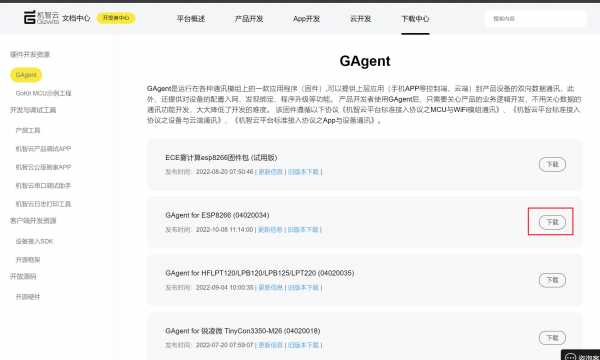The height and width of the screenshot is (360, 600).
Task: Open 旧版本下载 link for GAgent HFLPT120 entry
Action: tap(303, 287)
